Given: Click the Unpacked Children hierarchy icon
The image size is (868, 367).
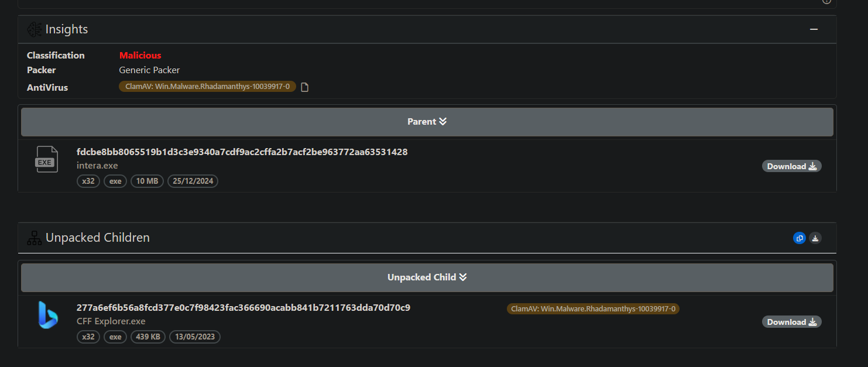Looking at the screenshot, I should (x=35, y=238).
